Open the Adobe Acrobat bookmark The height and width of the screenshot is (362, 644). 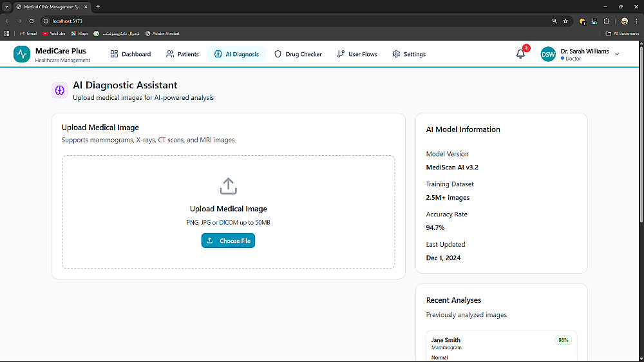162,33
